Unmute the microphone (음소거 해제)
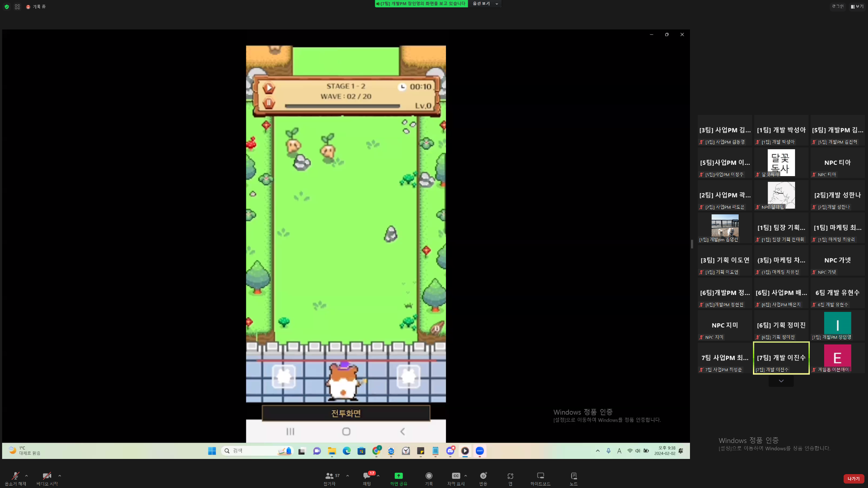Image resolution: width=868 pixels, height=488 pixels. pyautogui.click(x=15, y=478)
